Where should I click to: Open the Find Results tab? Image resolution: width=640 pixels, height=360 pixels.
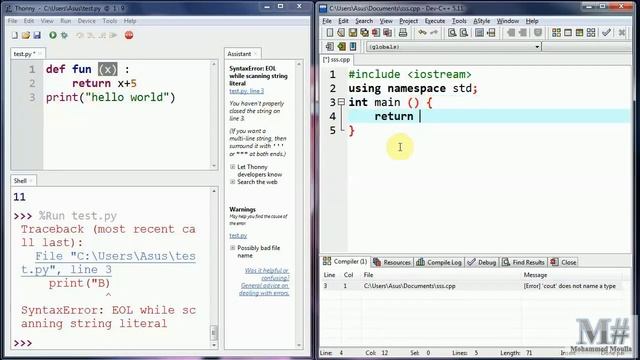523,262
